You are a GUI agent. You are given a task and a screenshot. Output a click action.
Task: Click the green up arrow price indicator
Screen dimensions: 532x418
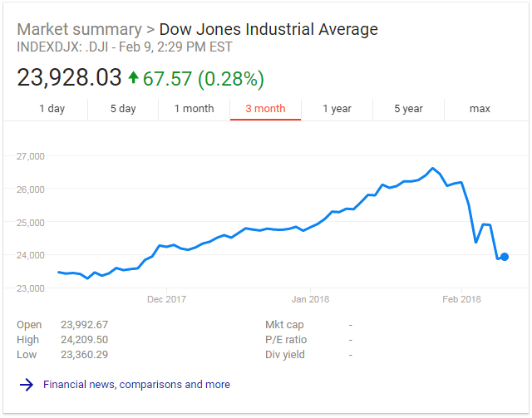(x=133, y=78)
